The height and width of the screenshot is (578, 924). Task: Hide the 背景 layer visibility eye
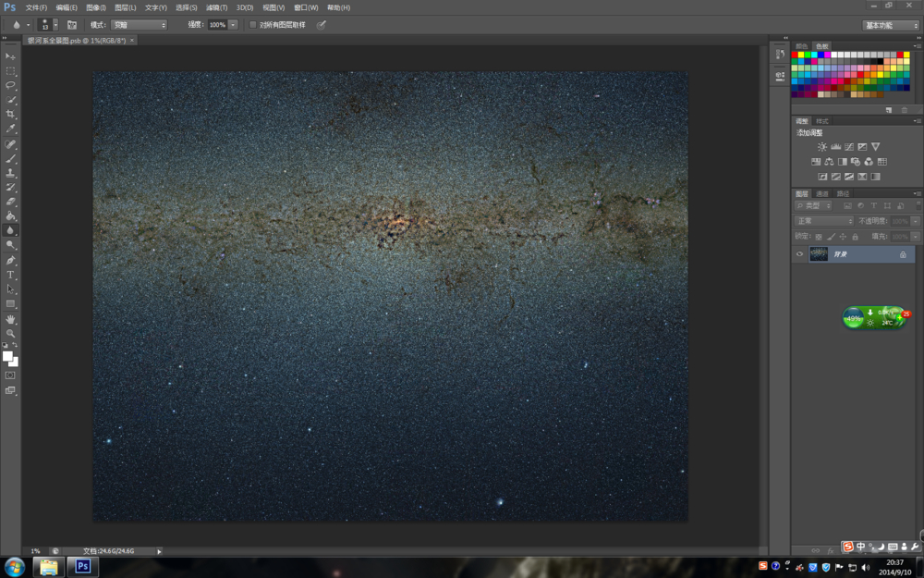[x=799, y=254]
